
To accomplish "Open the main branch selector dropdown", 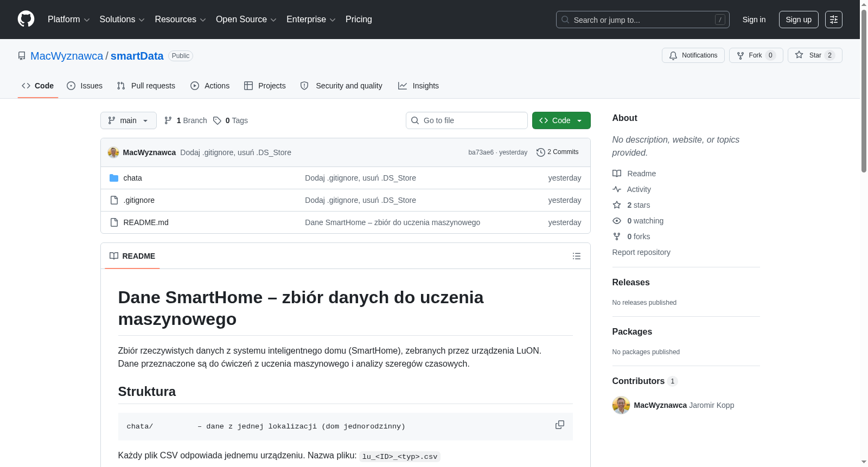I will point(129,120).
